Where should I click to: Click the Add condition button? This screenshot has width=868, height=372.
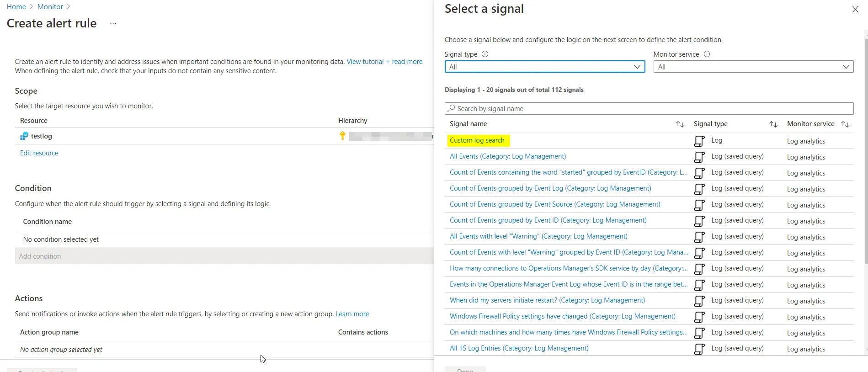pyautogui.click(x=40, y=256)
